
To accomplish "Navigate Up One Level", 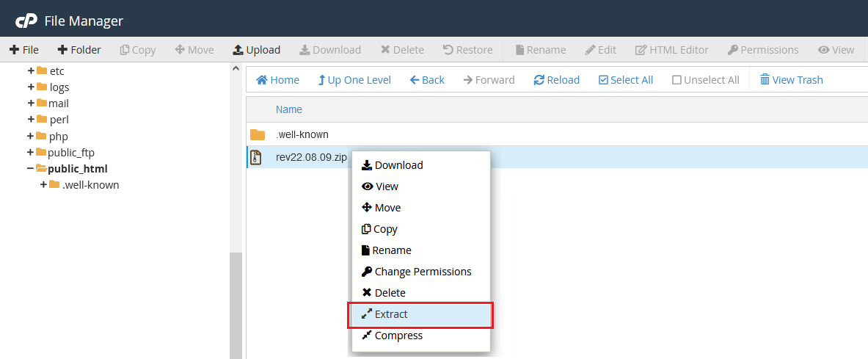I will pos(354,80).
